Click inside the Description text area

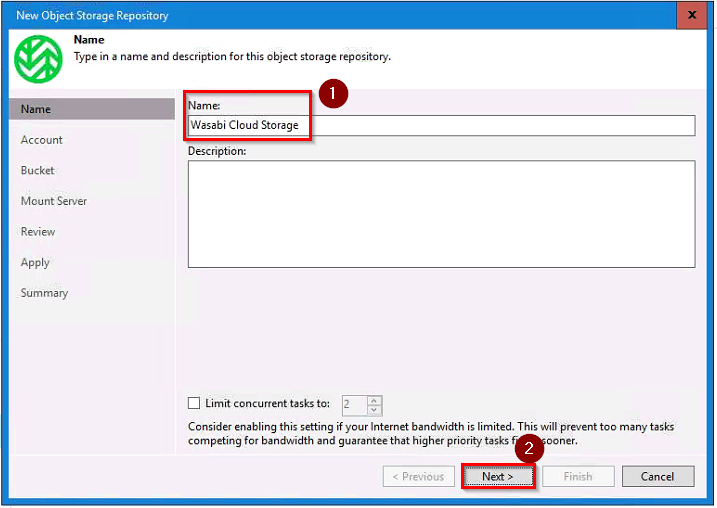point(441,214)
